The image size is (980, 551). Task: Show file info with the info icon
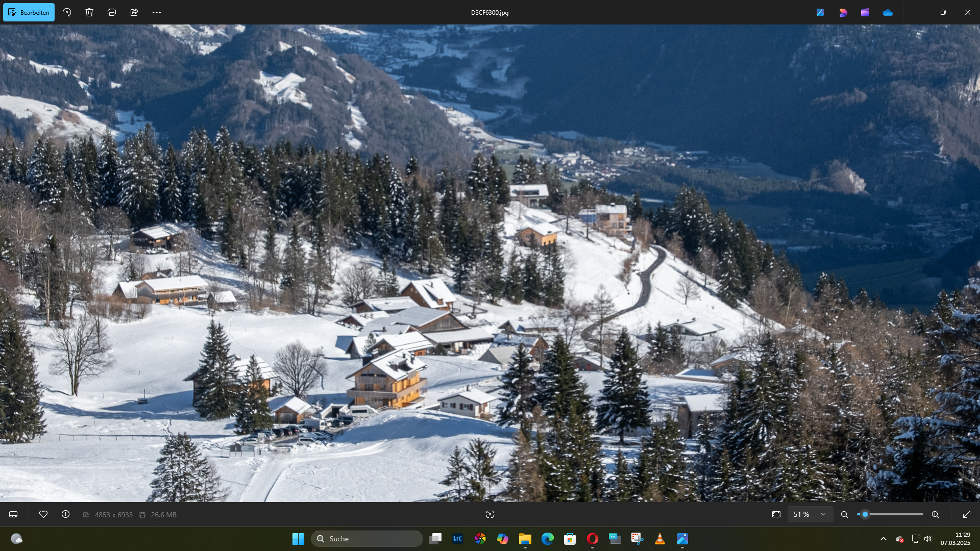click(66, 514)
